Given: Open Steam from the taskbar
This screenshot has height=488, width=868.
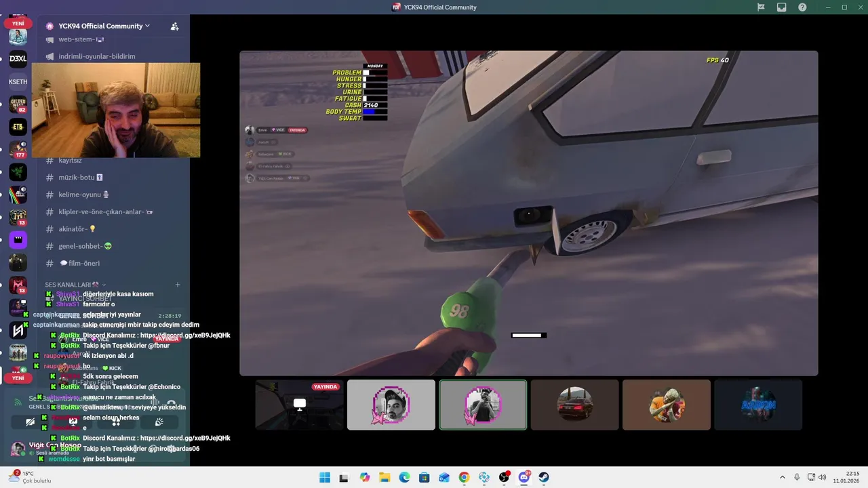Looking at the screenshot, I should point(544,477).
